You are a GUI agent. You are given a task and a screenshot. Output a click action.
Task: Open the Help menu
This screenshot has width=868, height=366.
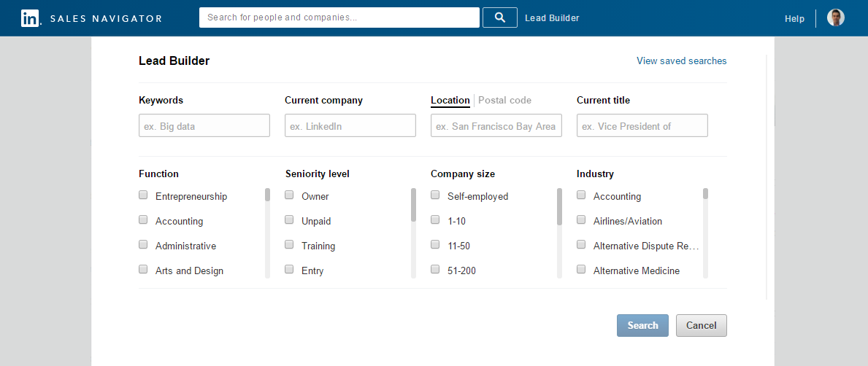(794, 19)
